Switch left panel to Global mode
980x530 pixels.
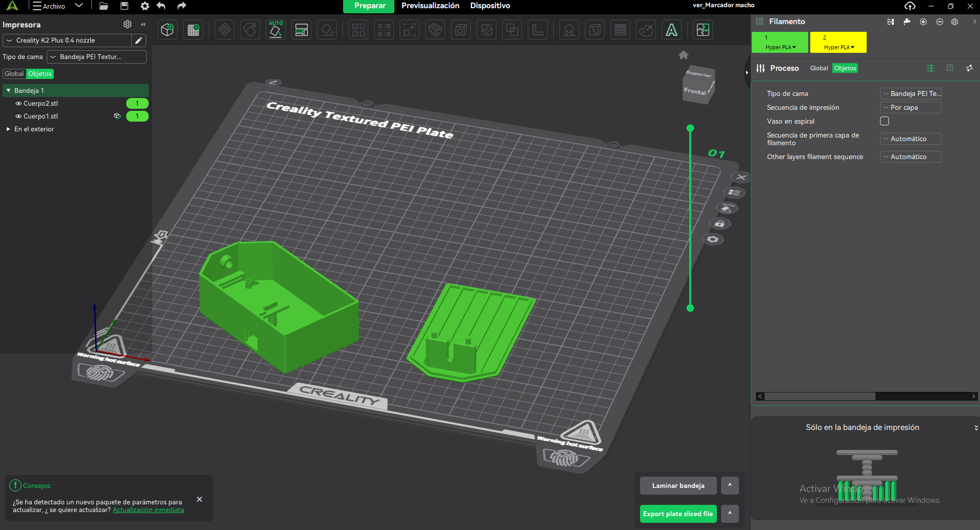pyautogui.click(x=14, y=74)
